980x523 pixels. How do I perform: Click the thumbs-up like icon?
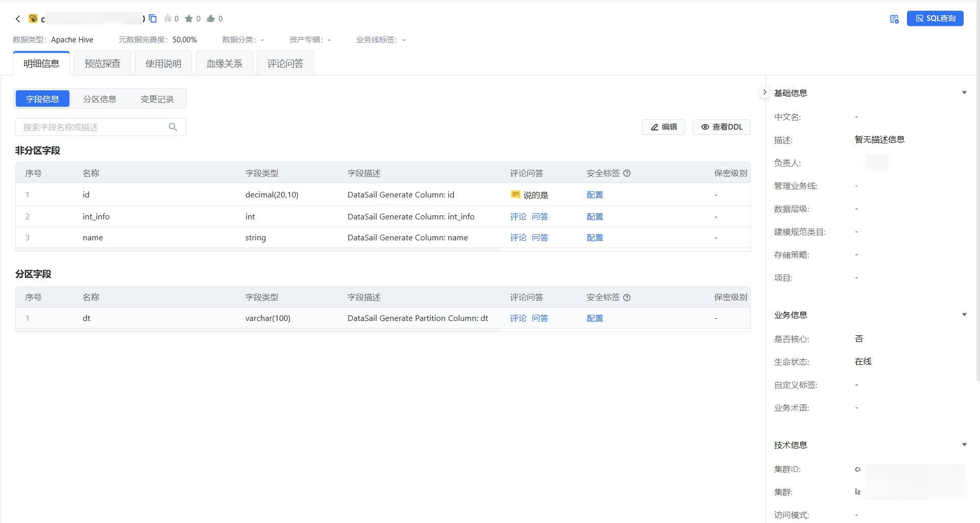click(211, 19)
